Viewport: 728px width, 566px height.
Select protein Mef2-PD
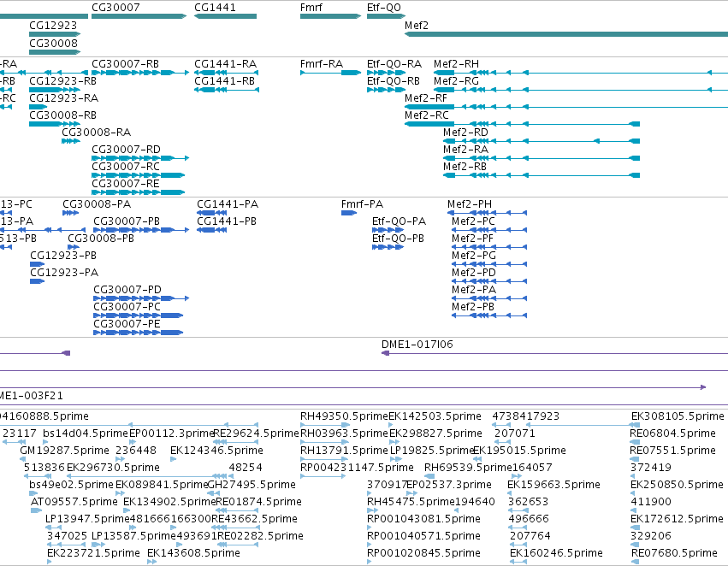pyautogui.click(x=474, y=273)
